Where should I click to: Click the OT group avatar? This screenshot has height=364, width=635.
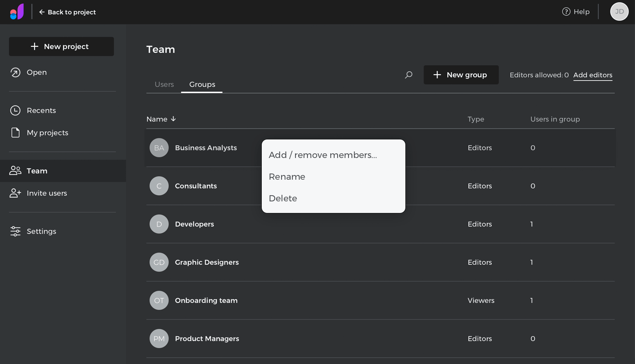tap(159, 300)
